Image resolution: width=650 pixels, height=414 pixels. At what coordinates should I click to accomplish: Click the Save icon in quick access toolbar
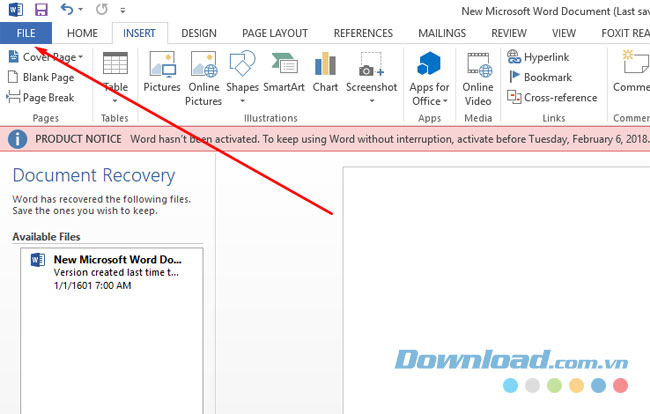point(41,10)
